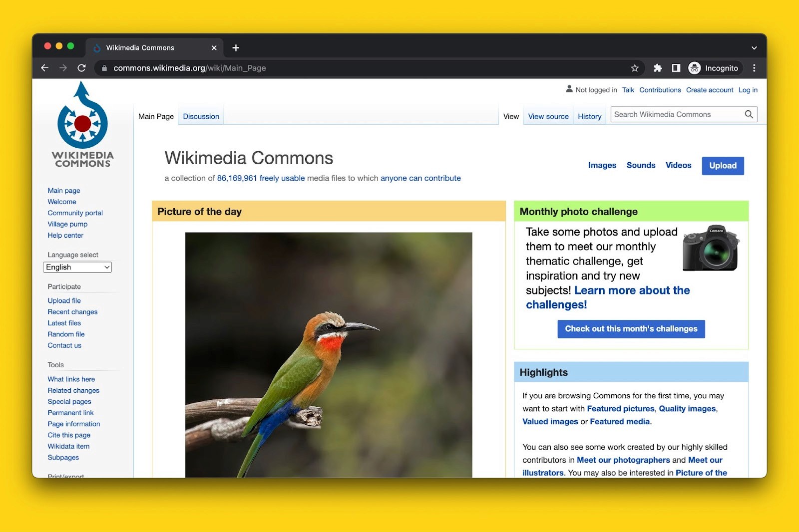This screenshot has width=799, height=532.
Task: Click Upload file in the sidebar
Action: point(64,300)
